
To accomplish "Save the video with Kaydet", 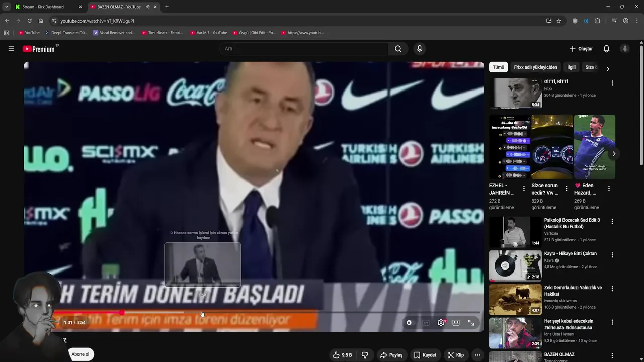I will (425, 355).
